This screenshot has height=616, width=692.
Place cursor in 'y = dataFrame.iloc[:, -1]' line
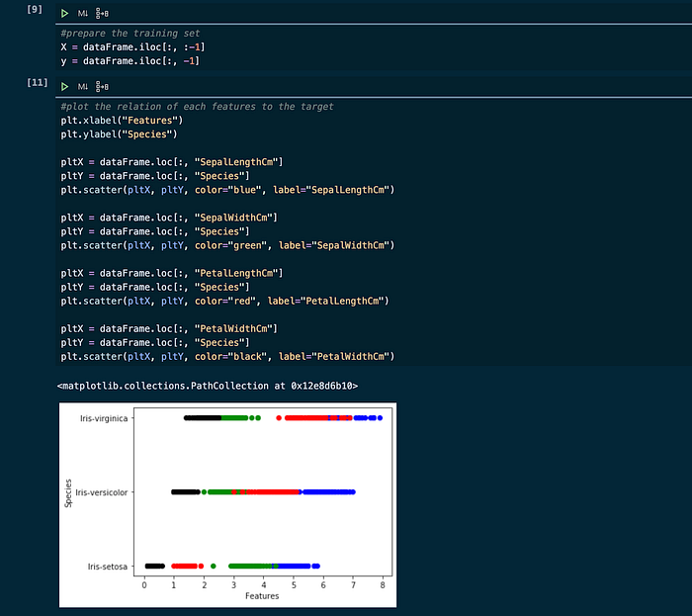(x=130, y=61)
